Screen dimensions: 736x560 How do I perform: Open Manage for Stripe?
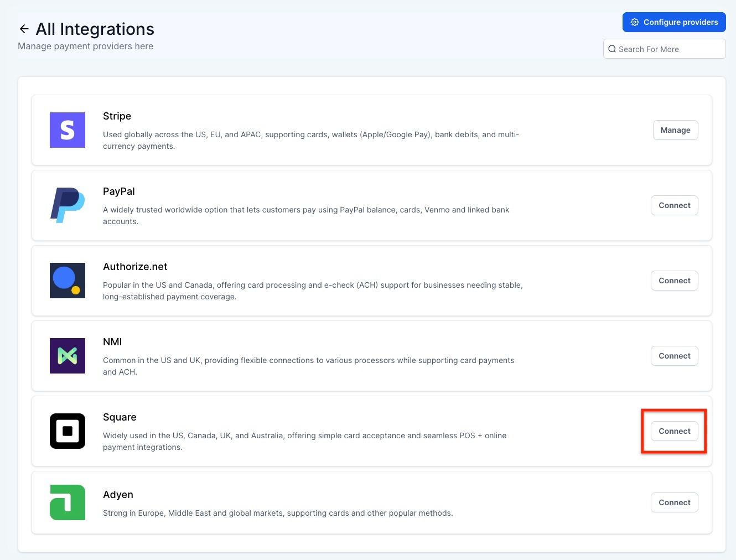(x=675, y=130)
